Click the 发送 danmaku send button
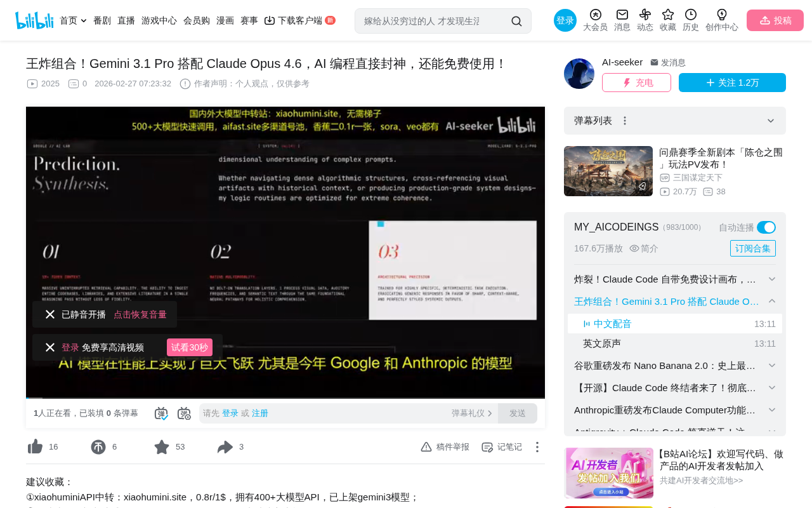Image resolution: width=812 pixels, height=508 pixels. [x=518, y=413]
